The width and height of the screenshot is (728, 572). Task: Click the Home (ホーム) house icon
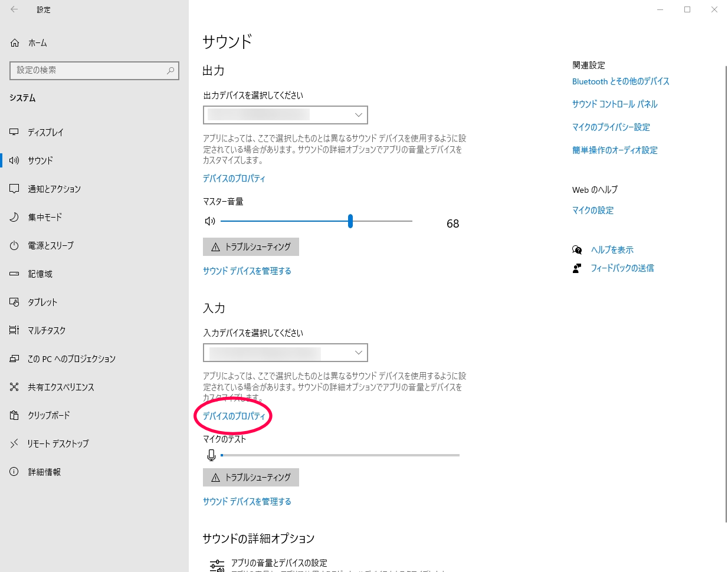coord(15,43)
